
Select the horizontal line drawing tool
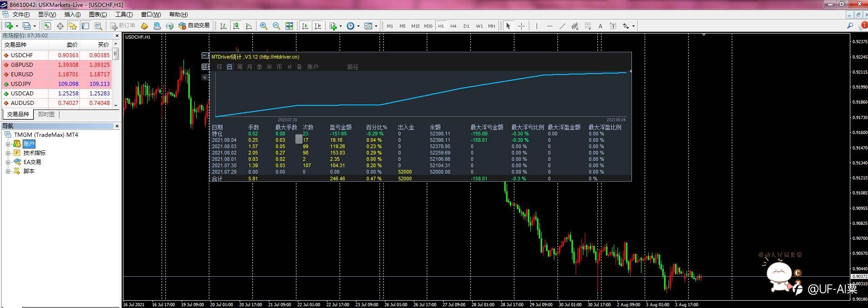point(549,26)
